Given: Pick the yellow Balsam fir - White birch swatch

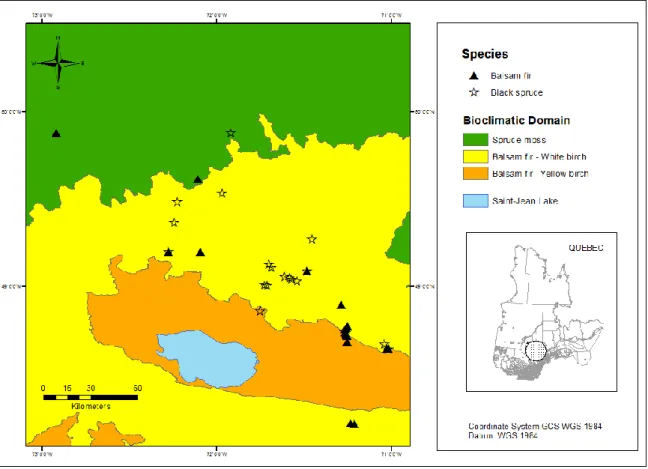Looking at the screenshot, I should (x=475, y=157).
